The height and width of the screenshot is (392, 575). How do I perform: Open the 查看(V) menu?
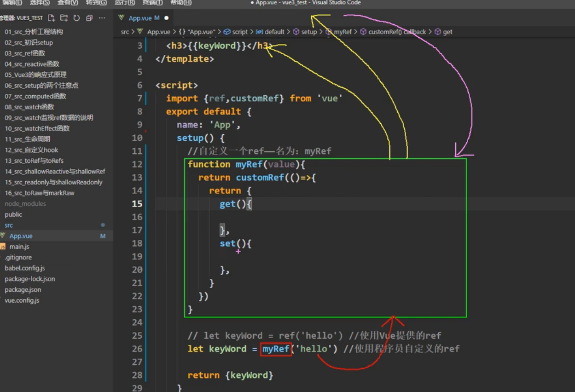click(68, 3)
